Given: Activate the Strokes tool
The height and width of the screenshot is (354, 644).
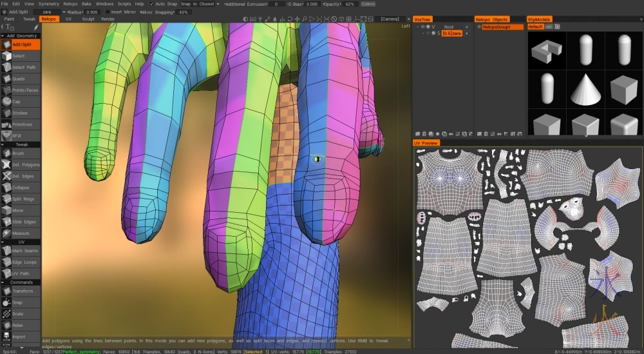Looking at the screenshot, I should tap(19, 113).
